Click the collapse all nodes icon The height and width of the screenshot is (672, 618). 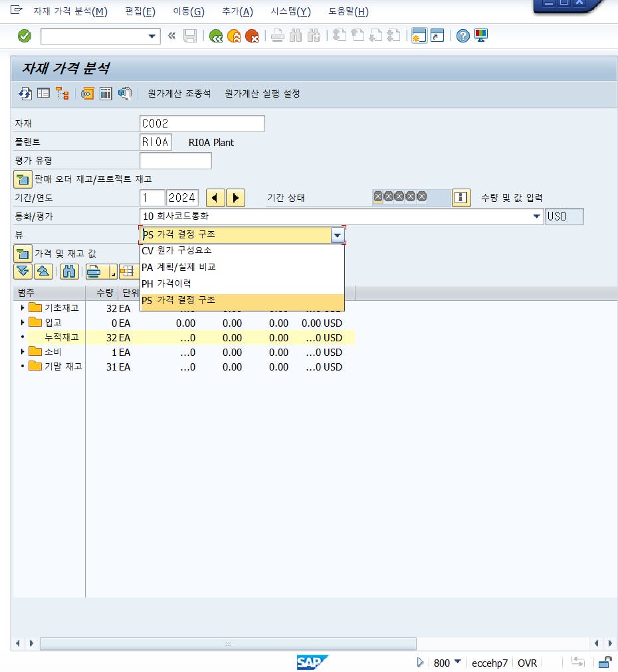coord(43,272)
